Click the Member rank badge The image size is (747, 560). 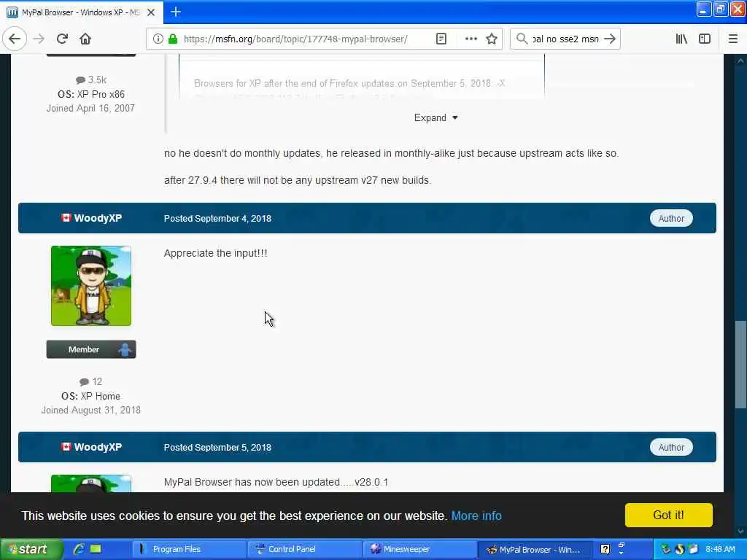point(91,349)
